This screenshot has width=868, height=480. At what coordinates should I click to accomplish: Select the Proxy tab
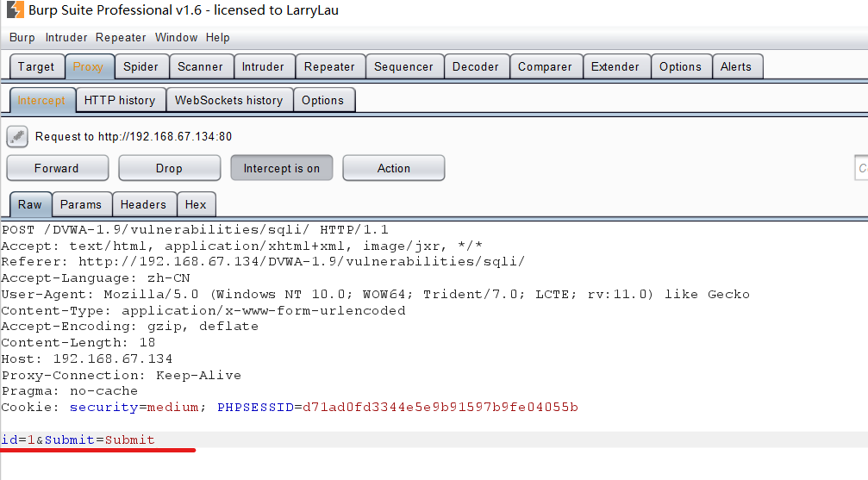click(89, 66)
